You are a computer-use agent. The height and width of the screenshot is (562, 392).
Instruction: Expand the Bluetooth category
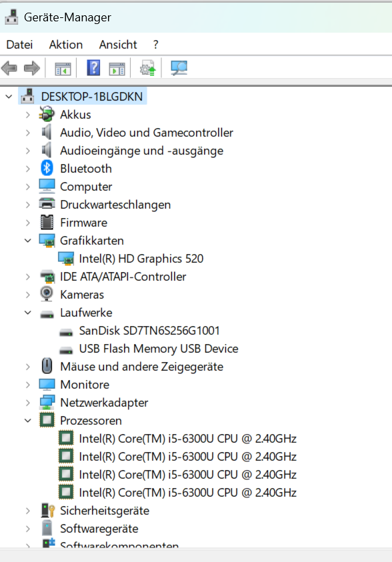[x=28, y=169]
